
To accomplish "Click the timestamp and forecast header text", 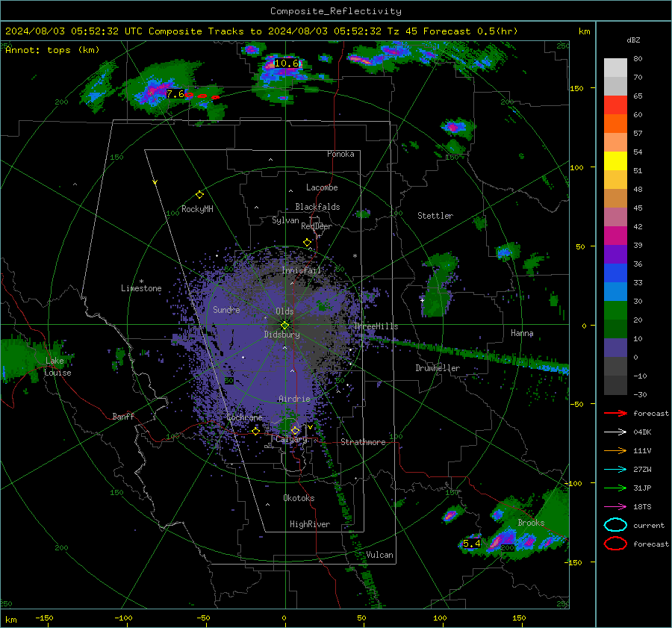I will (x=261, y=31).
